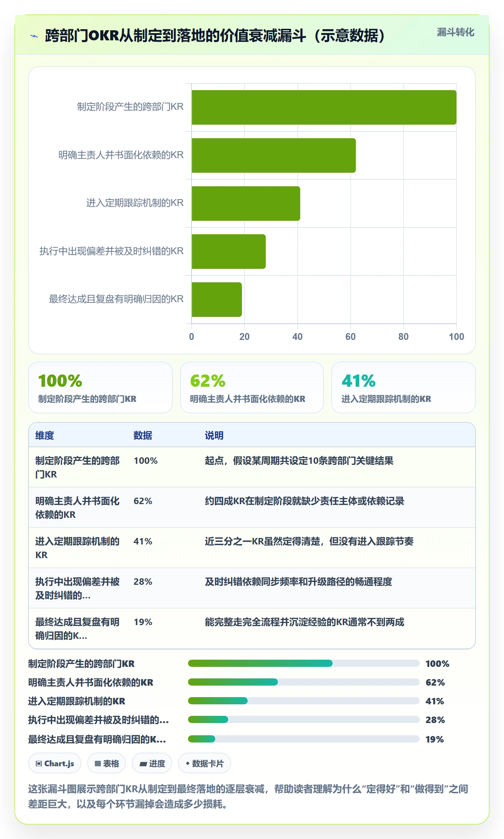The width and height of the screenshot is (504, 839).
Task: Click the chart bar for 最终达成且复盘有明确归因的KR
Action: [x=217, y=300]
